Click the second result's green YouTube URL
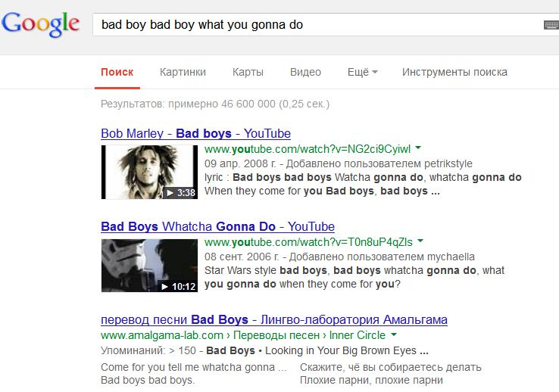 pos(308,242)
